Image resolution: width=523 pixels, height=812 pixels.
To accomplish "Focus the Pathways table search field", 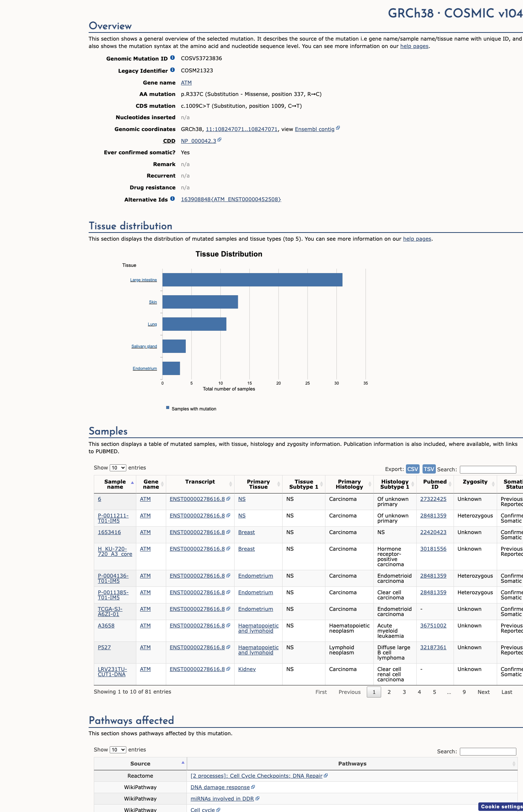I will 488,751.
